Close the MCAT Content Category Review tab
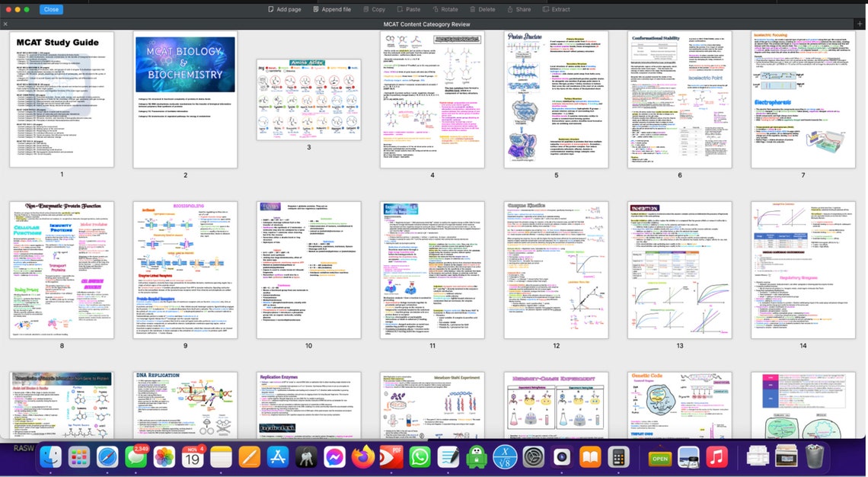The image size is (868, 477). (x=5, y=24)
